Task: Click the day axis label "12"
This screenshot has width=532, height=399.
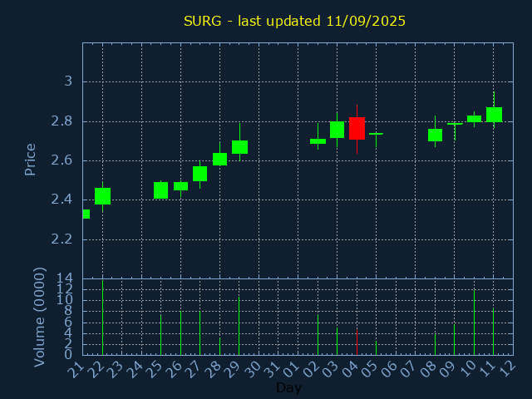Action: pyautogui.click(x=506, y=368)
